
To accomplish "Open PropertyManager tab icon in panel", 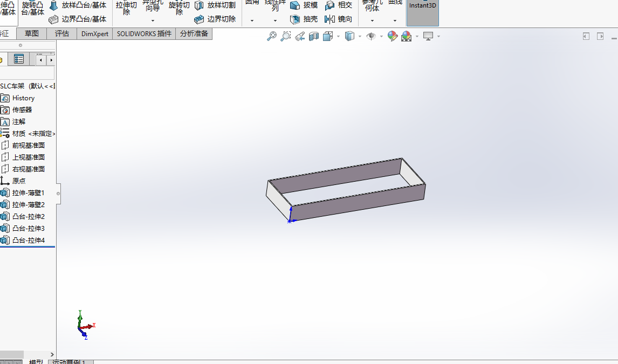I will click(19, 59).
